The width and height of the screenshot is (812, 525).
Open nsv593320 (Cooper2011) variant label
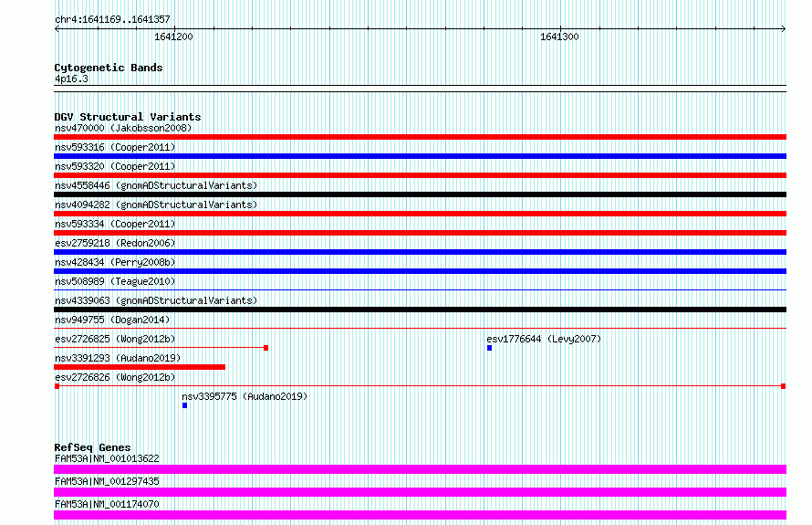(115, 166)
